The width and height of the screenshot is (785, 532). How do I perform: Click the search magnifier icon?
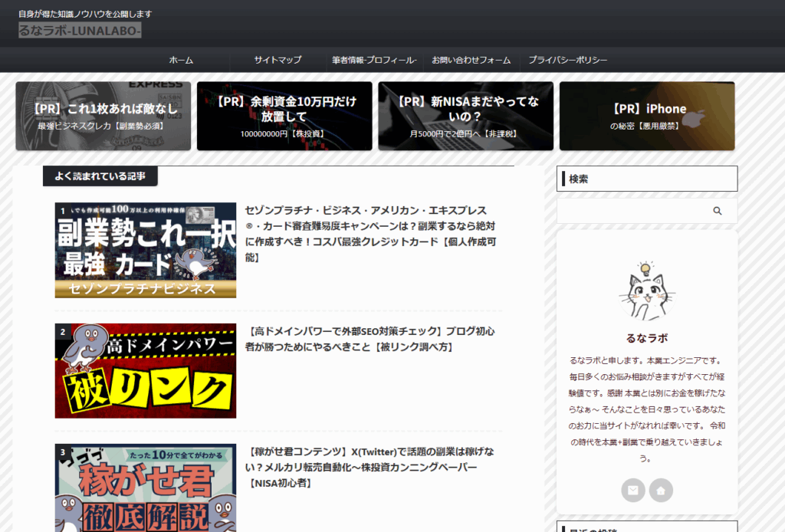(x=717, y=212)
